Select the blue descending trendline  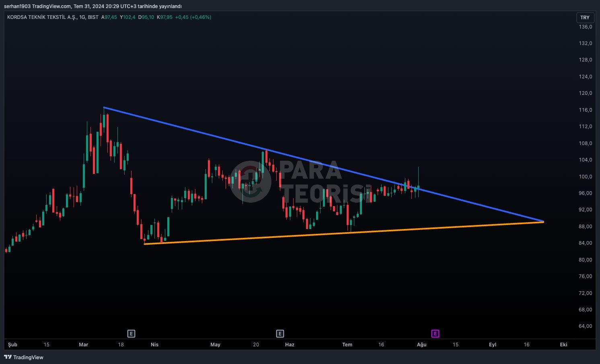pyautogui.click(x=324, y=165)
